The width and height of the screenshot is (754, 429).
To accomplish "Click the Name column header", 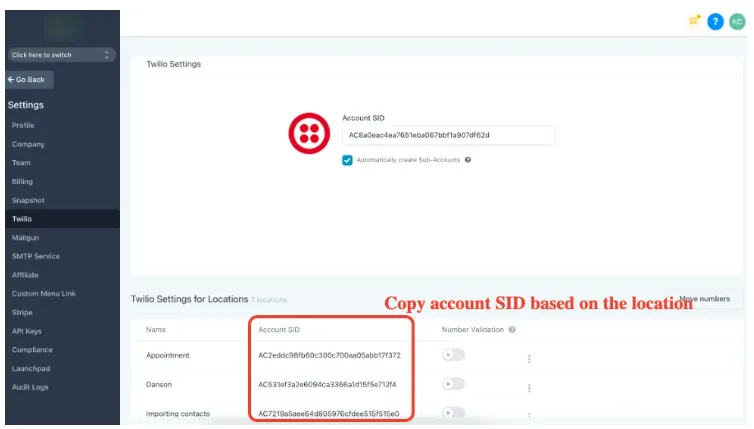I will (x=156, y=329).
